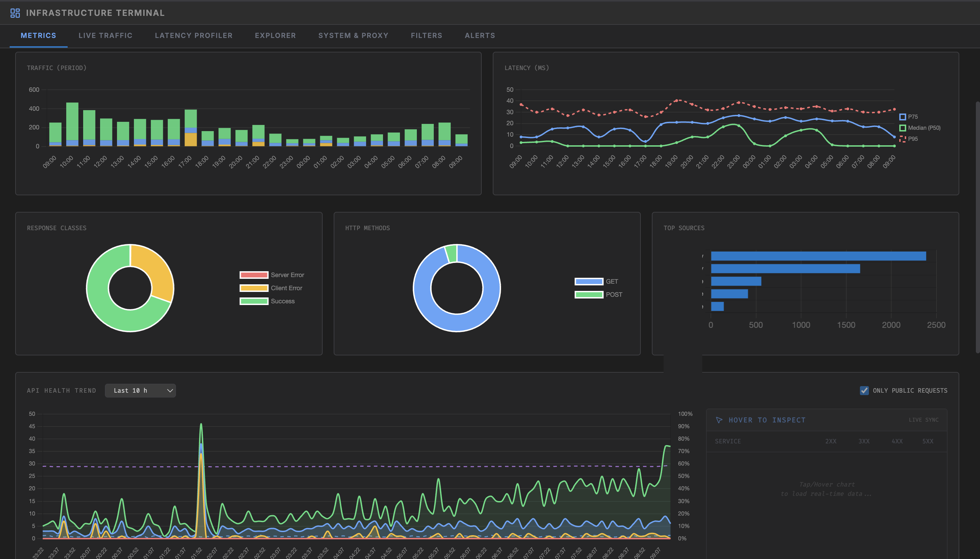Expand the Last 10 h time range dropdown
980x559 pixels.
pyautogui.click(x=140, y=391)
